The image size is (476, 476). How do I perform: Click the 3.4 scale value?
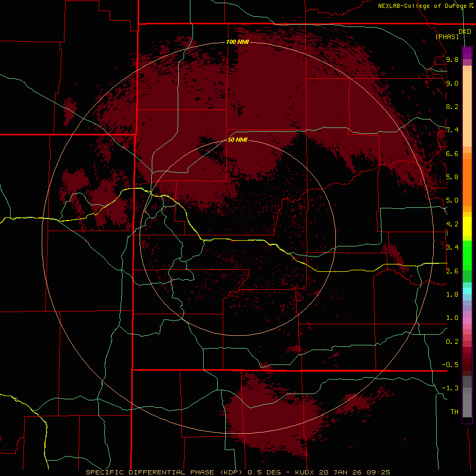point(452,247)
